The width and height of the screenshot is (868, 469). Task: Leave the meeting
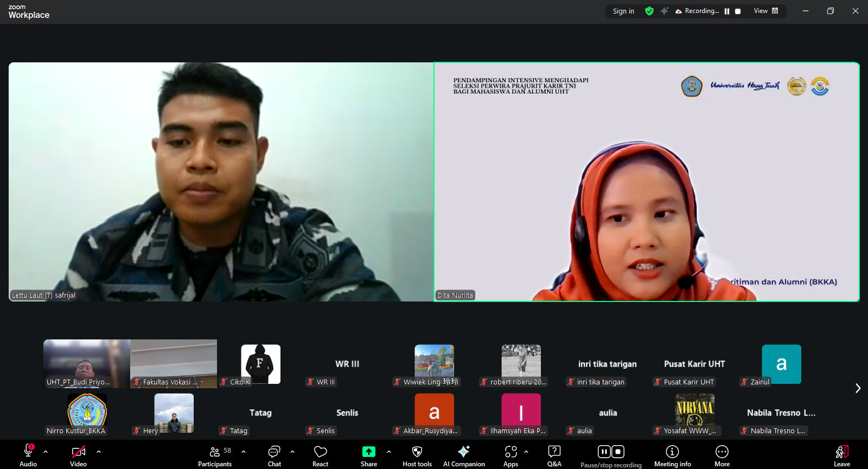coord(841,455)
